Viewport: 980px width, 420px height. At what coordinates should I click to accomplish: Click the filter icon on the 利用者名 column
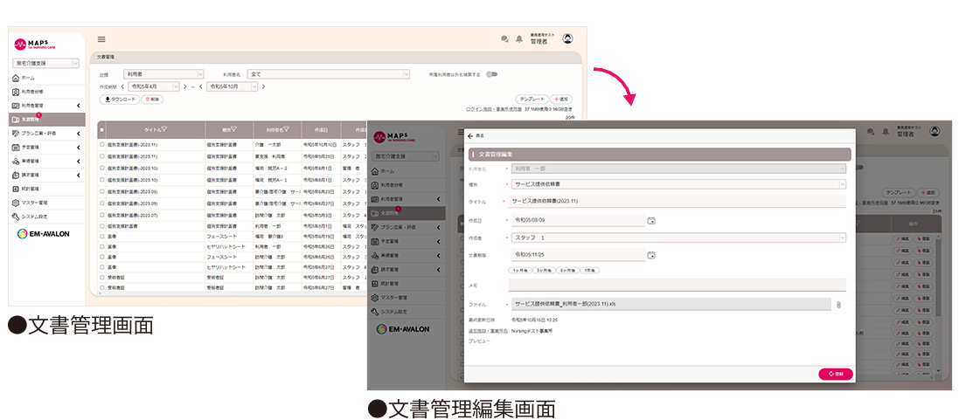pyautogui.click(x=287, y=130)
